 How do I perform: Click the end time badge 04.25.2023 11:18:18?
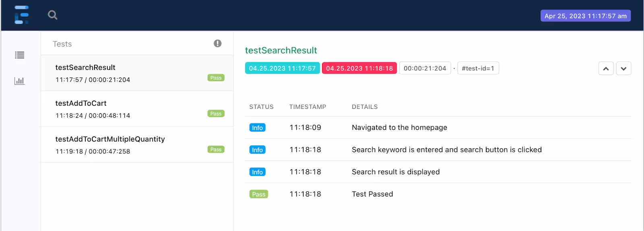point(359,68)
